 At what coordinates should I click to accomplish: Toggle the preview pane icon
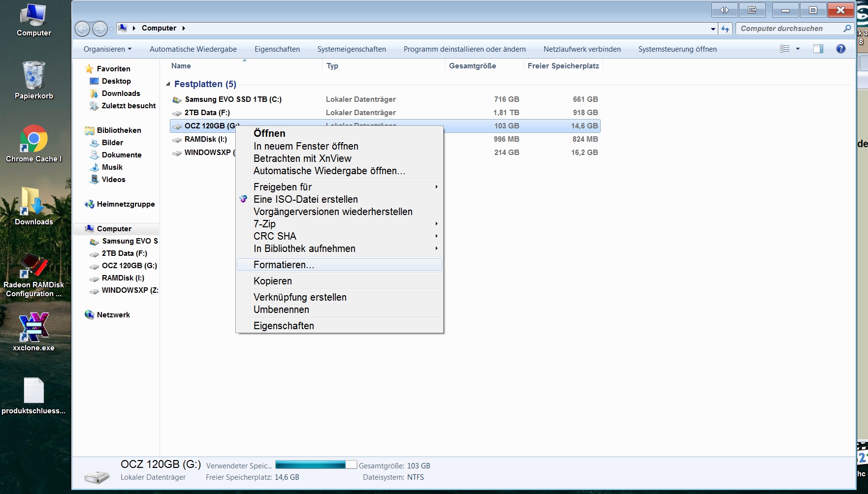pos(818,49)
